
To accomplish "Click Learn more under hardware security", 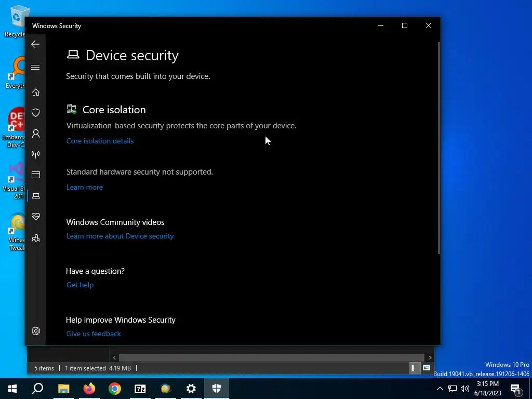I will (x=85, y=187).
